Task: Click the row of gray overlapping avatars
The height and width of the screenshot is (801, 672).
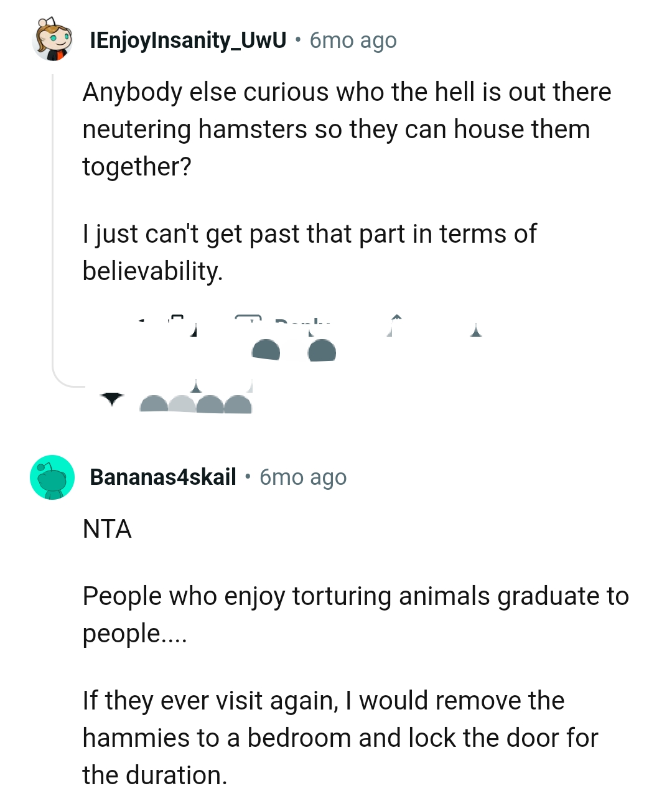Action: click(x=195, y=405)
